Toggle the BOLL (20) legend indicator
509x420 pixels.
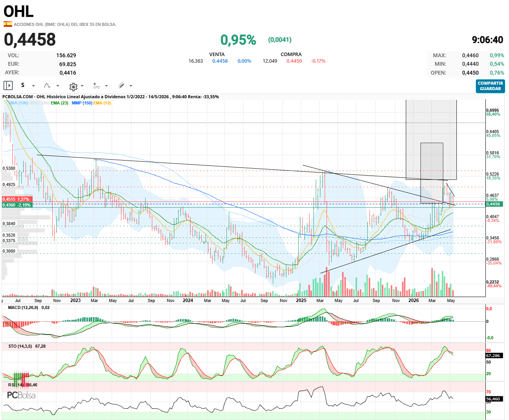pos(39,103)
